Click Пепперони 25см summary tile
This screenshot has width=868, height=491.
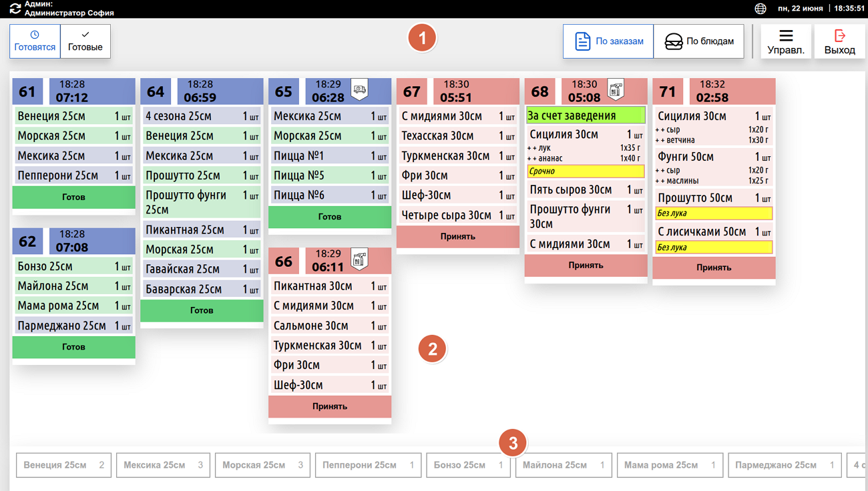(368, 465)
